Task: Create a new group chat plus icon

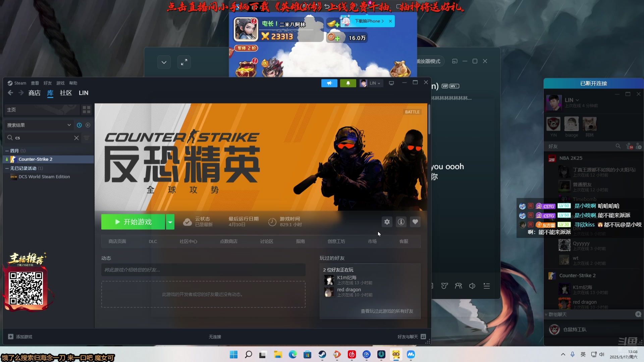Action: (638, 314)
